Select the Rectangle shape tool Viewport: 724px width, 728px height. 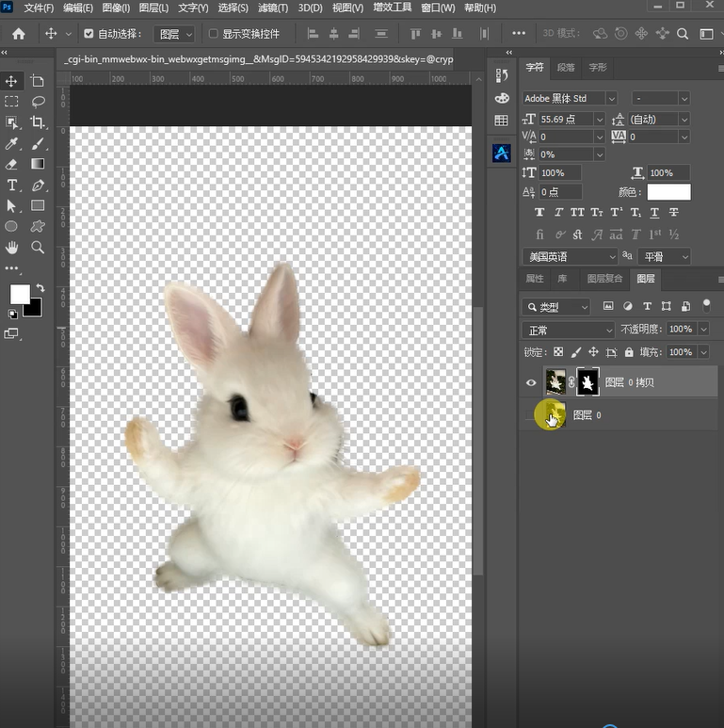[x=38, y=205]
